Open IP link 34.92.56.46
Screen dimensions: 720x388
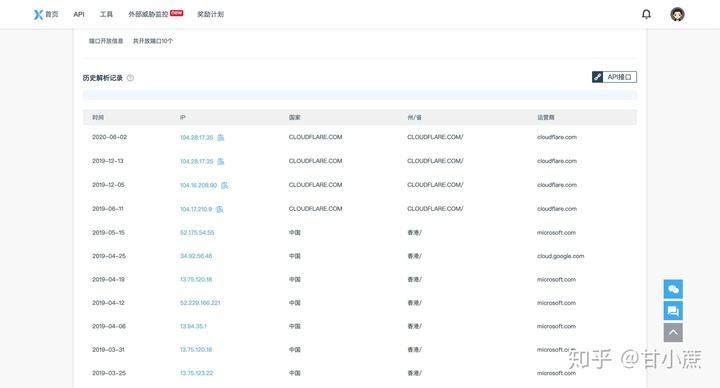pyautogui.click(x=196, y=256)
